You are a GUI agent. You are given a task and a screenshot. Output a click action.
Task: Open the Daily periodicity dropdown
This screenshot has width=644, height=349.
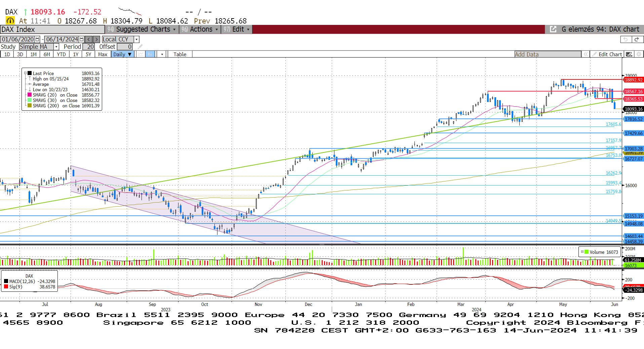[x=123, y=54]
